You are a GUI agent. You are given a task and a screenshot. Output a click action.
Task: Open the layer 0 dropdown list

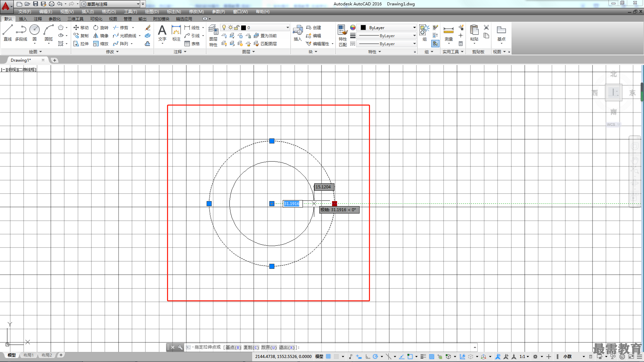pos(287,27)
